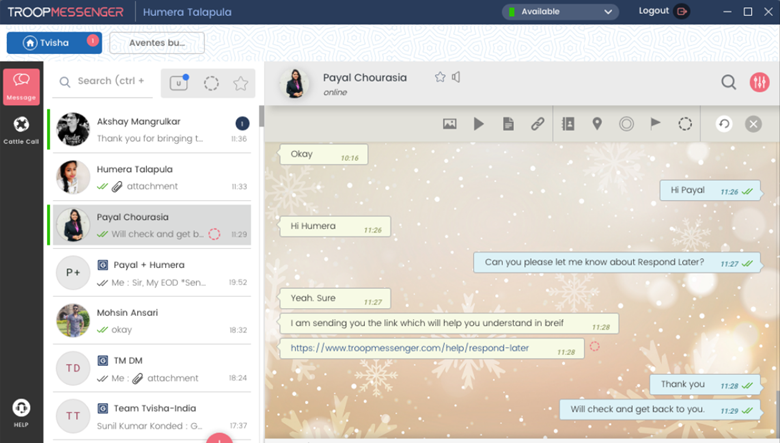780x443 pixels.
Task: Filter chat by images
Action: (450, 124)
